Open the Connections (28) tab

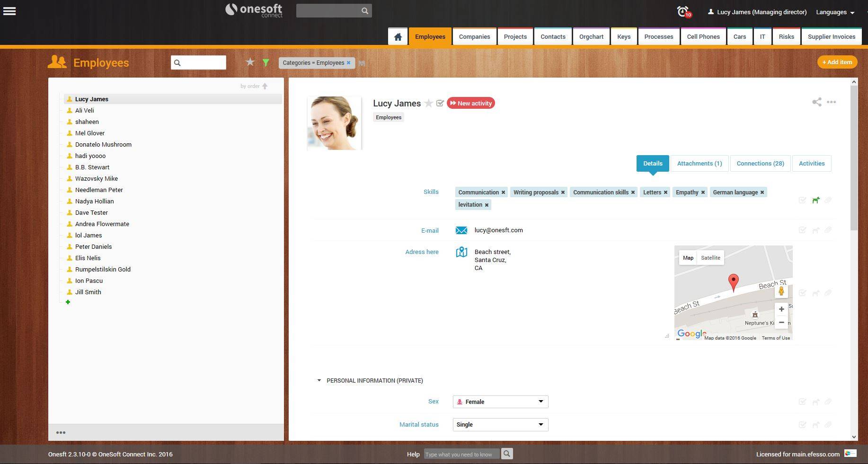tap(760, 164)
